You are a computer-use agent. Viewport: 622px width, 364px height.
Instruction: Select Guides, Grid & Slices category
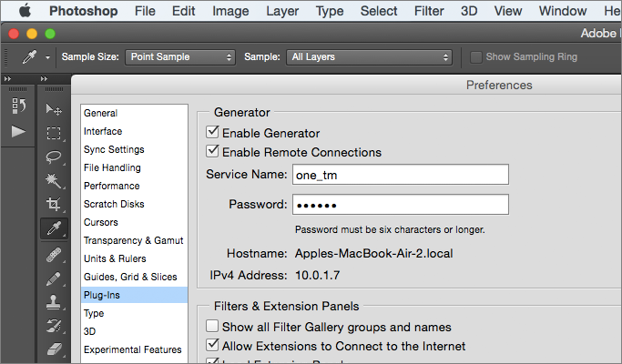[x=134, y=278]
